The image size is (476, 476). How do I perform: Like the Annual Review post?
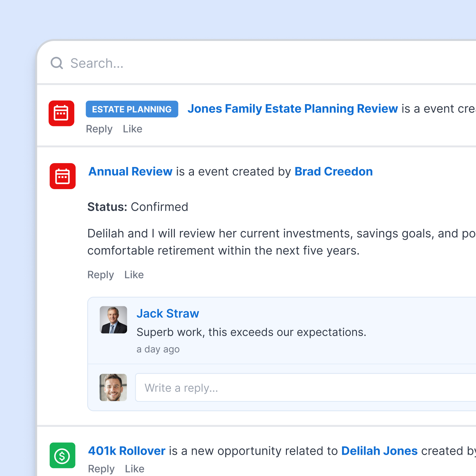pos(134,274)
